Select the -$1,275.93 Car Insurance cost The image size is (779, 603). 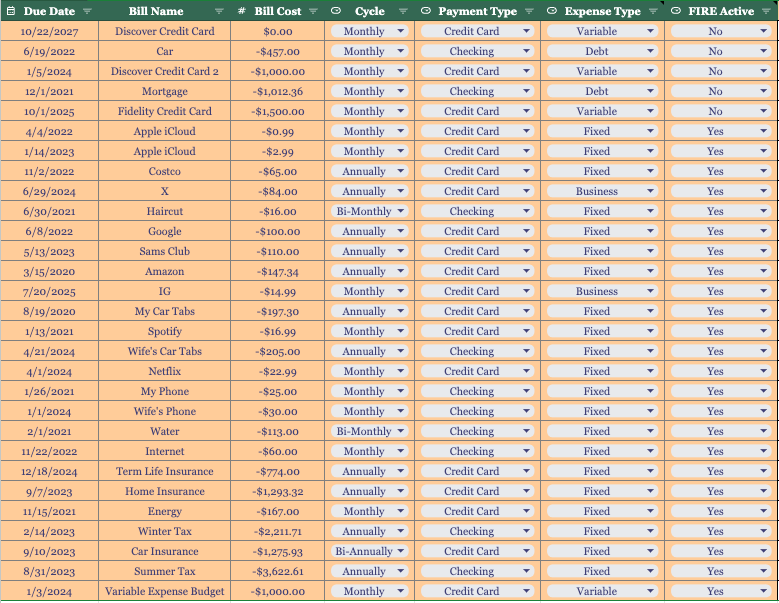pos(278,551)
